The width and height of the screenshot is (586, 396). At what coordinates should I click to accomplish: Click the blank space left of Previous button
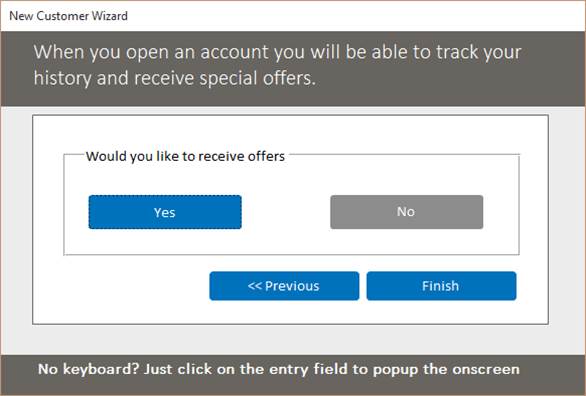121,286
